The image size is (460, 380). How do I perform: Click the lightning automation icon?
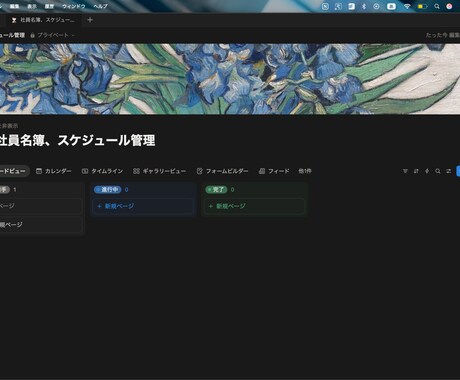(x=427, y=171)
